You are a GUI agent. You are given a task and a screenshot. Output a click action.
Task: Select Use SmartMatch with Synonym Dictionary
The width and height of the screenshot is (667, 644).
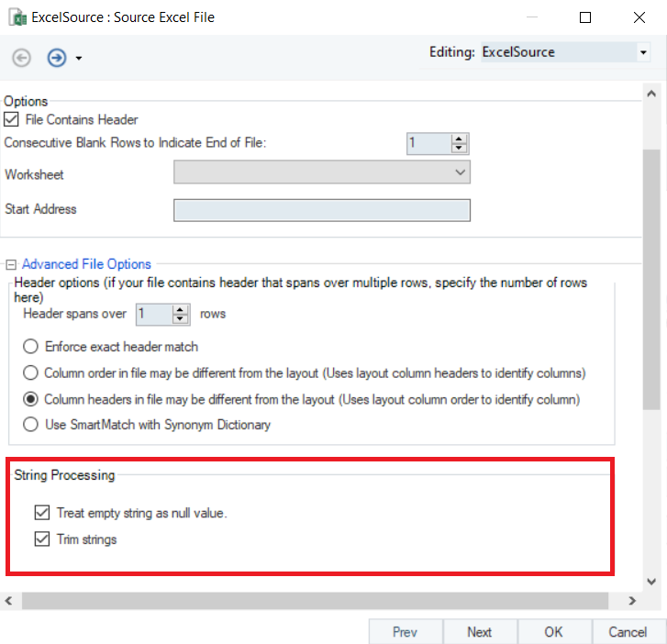(31, 425)
